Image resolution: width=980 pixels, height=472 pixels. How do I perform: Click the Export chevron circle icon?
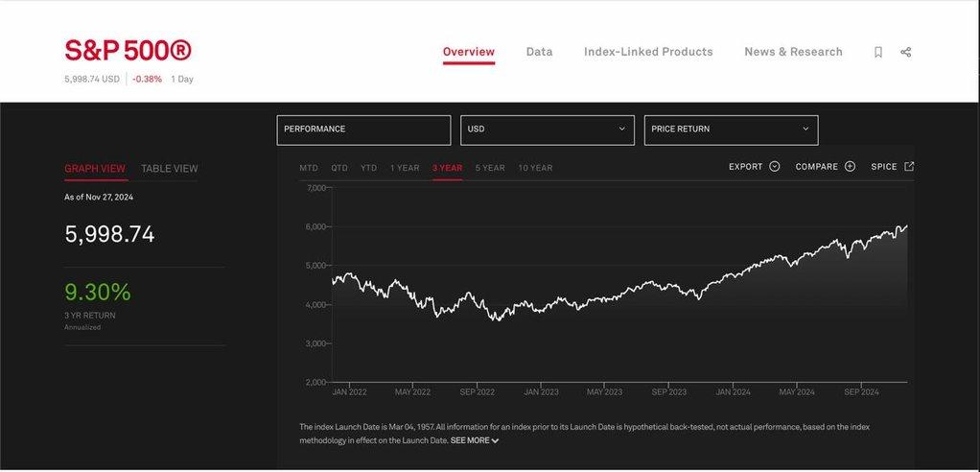pos(775,166)
